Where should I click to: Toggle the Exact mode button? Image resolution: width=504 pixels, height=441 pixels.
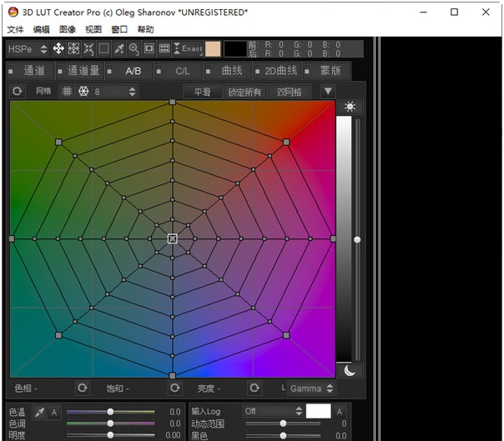pos(189,49)
